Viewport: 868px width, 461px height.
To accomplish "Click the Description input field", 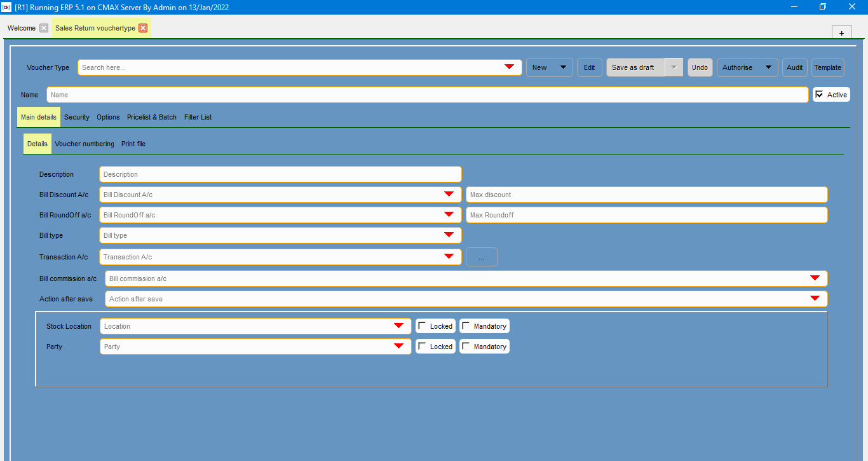I will pos(280,174).
